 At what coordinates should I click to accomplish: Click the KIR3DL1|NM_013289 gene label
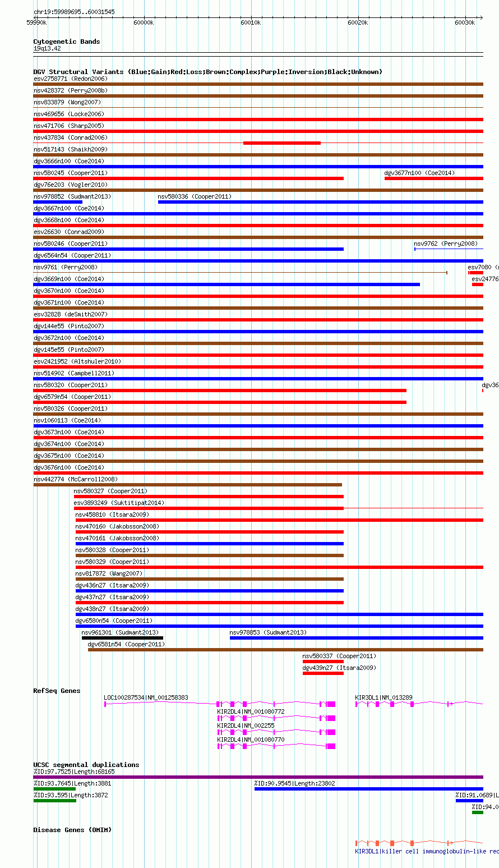tap(384, 697)
